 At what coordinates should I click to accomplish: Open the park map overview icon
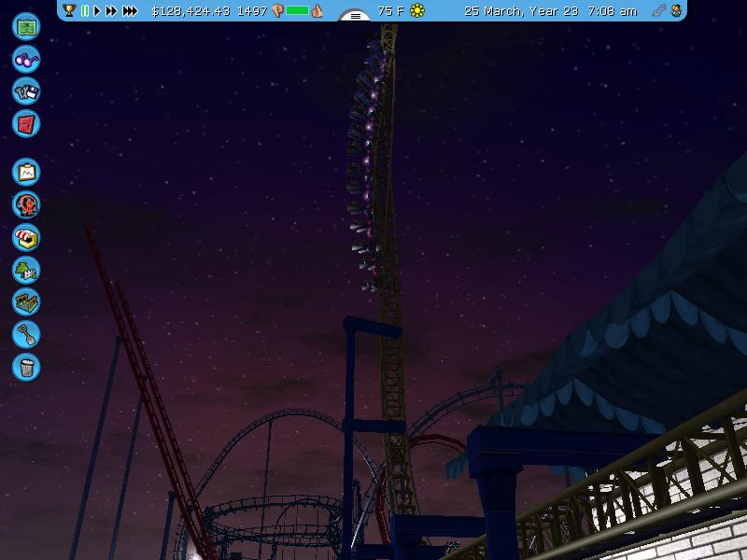coord(26,27)
